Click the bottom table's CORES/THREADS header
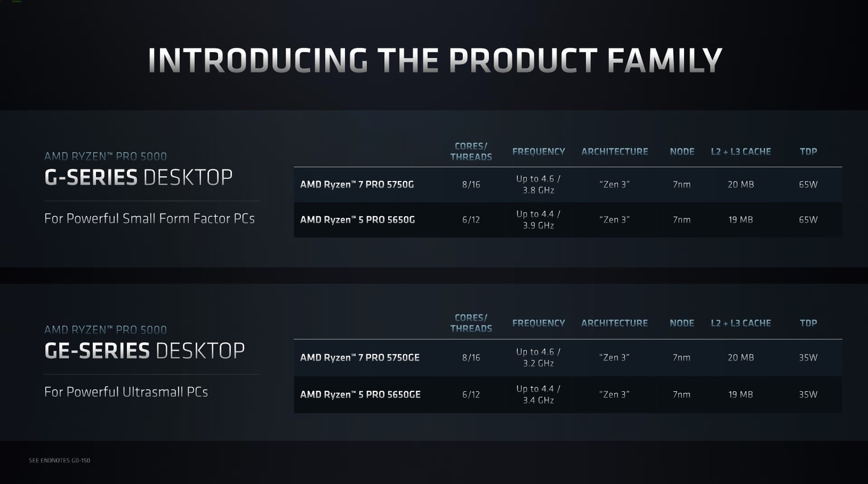 [471, 323]
